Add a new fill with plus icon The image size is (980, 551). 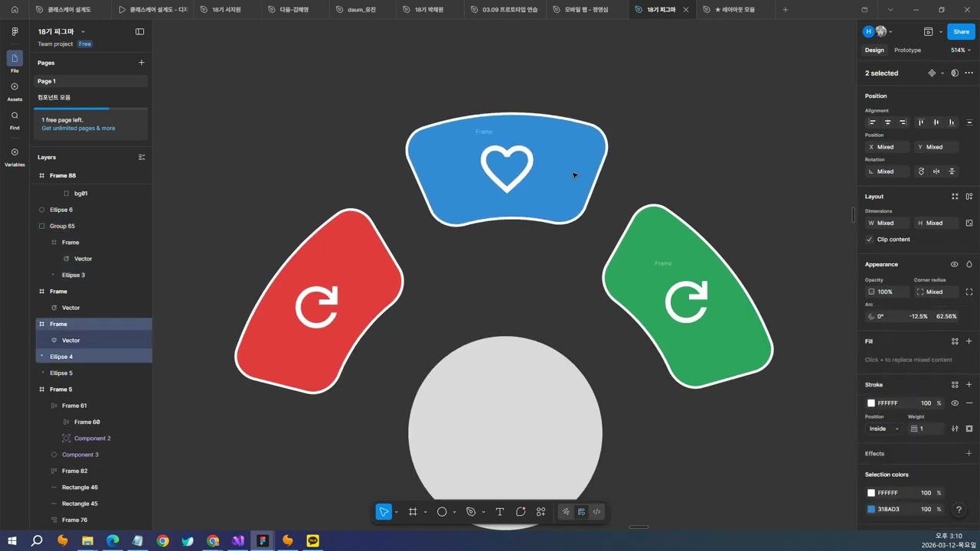pyautogui.click(x=969, y=341)
